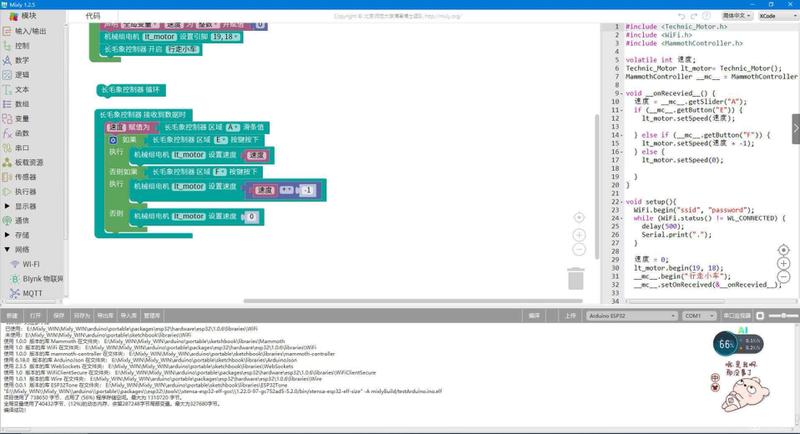
Task: Click the 管理库 manage library button
Action: 152,316
